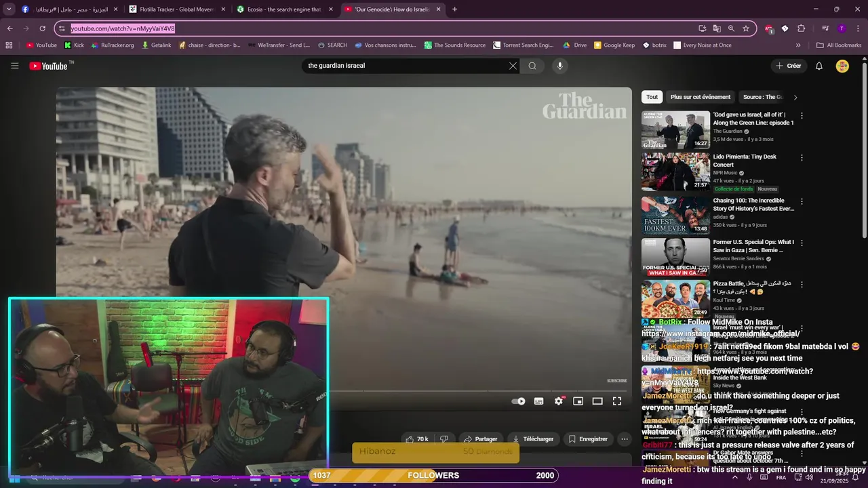Switch the player to miniplayer
Image resolution: width=868 pixels, height=488 pixels.
[x=578, y=401]
